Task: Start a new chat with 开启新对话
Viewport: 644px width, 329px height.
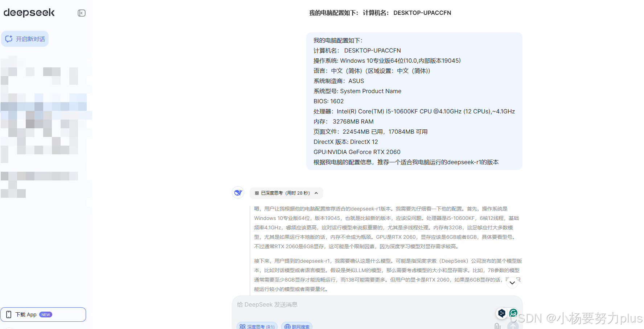Action: point(25,39)
